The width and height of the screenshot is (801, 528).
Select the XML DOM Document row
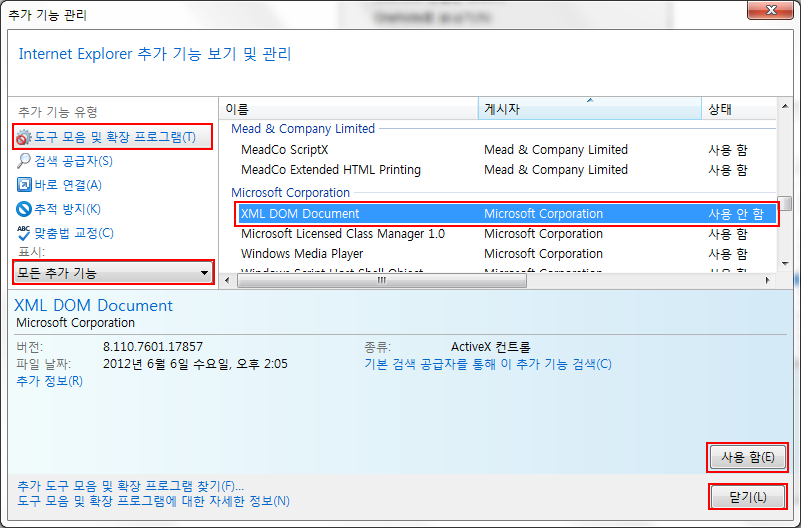507,213
